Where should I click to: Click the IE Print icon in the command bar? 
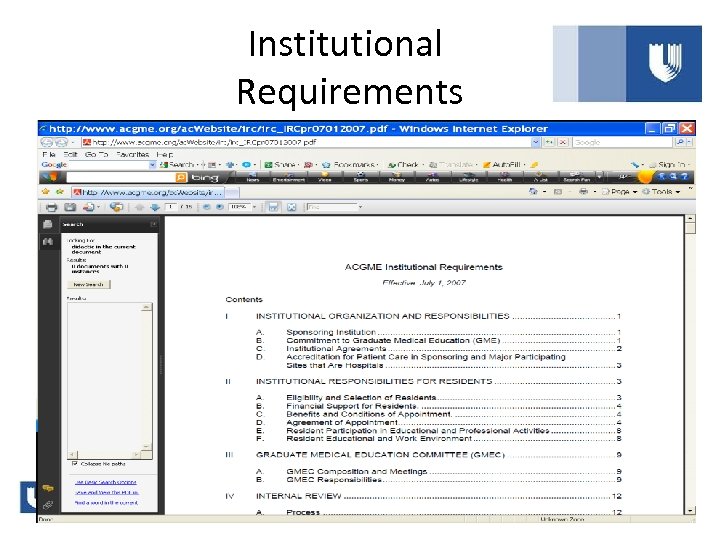[x=583, y=191]
